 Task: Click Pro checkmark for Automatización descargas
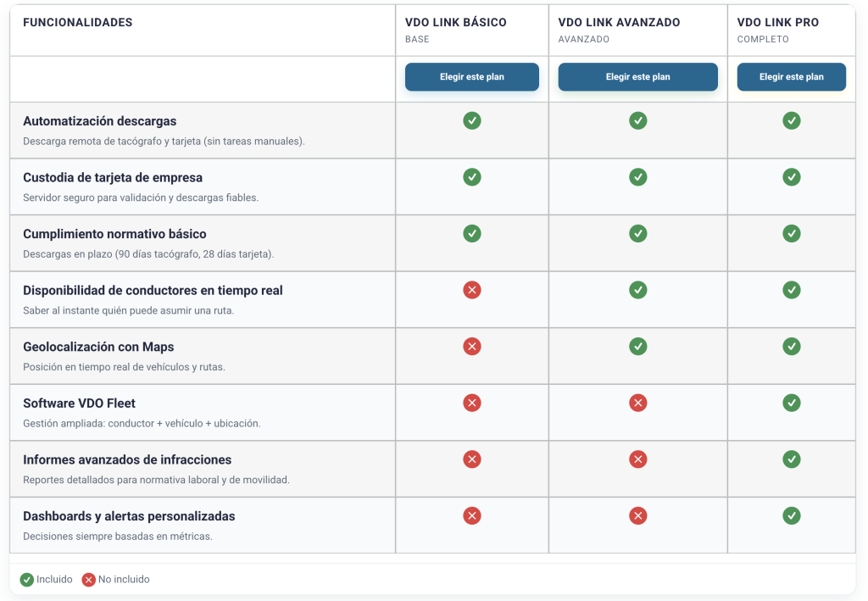coord(791,120)
